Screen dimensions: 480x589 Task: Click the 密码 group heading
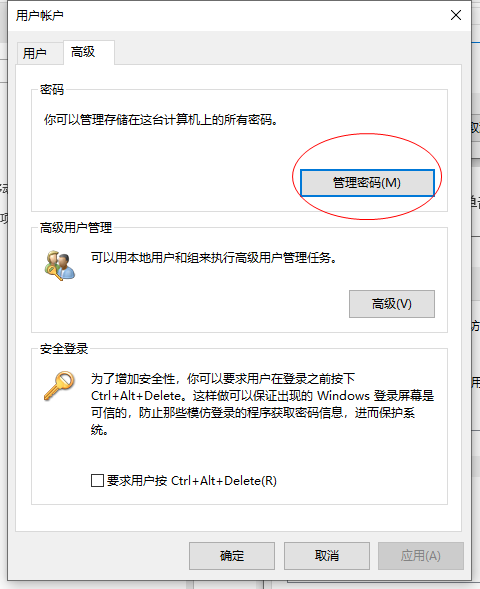click(52, 89)
